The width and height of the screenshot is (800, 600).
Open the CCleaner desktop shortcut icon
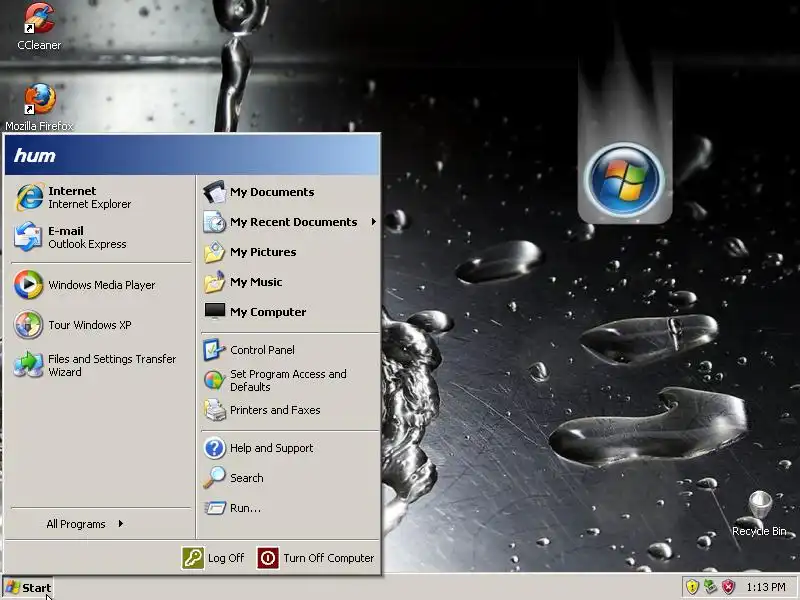(x=39, y=19)
